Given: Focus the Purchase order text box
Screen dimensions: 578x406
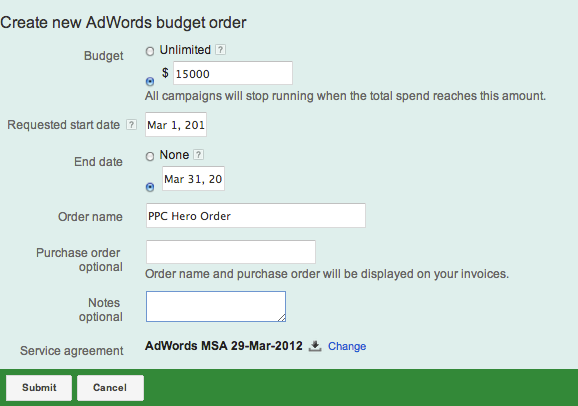Looking at the screenshot, I should pyautogui.click(x=231, y=252).
